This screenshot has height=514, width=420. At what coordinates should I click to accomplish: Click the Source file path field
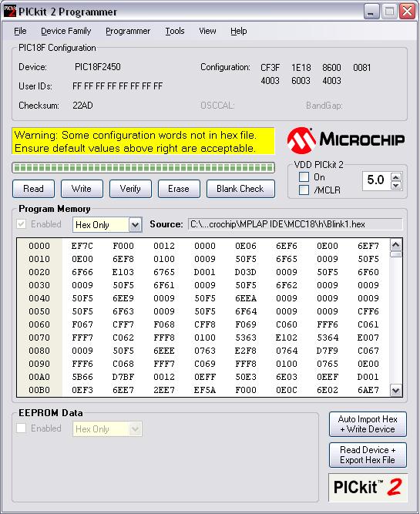tap(295, 224)
